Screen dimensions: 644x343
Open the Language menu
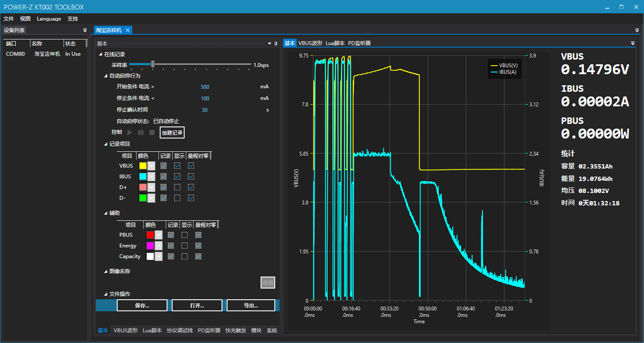(x=49, y=19)
